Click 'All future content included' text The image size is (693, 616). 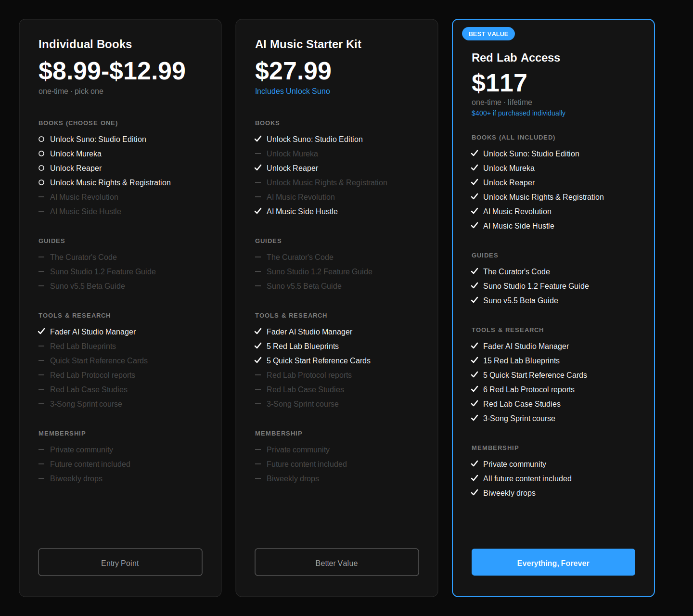pos(527,478)
